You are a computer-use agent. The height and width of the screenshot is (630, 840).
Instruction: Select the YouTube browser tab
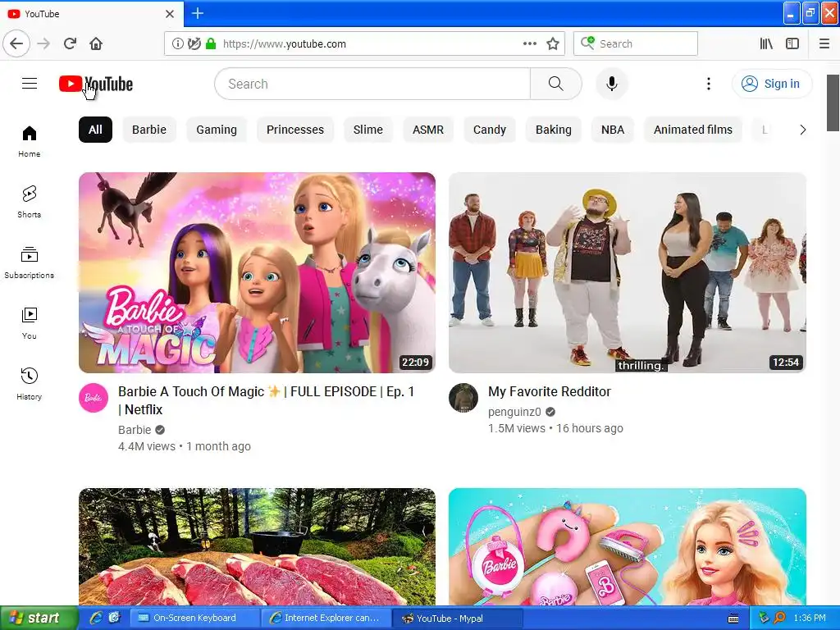coord(91,14)
